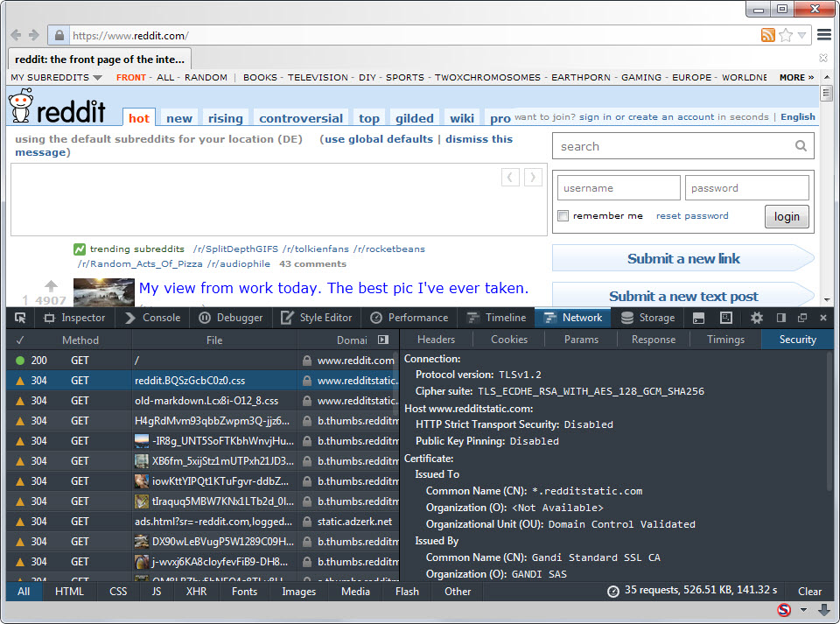Activate the devtools element picker icon
840x624 pixels.
point(20,318)
